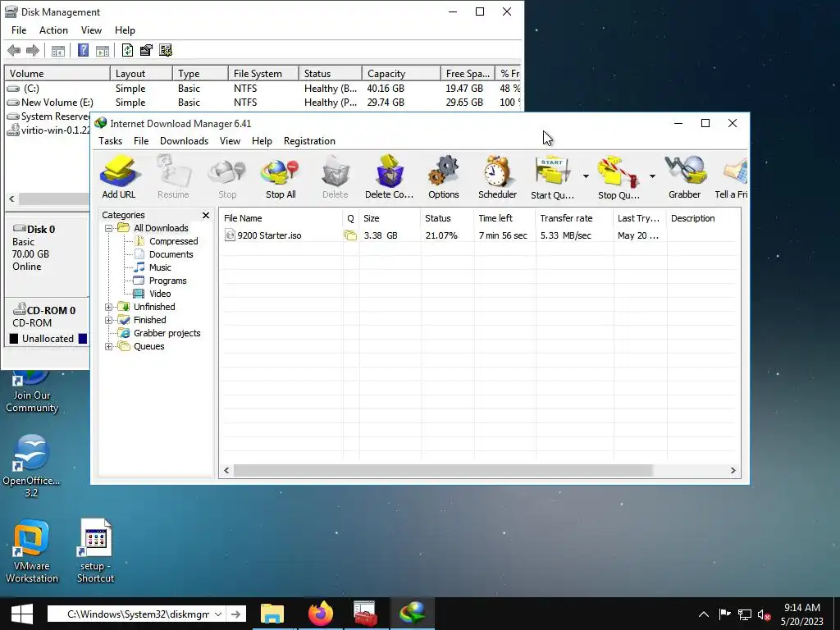The width and height of the screenshot is (840, 630).
Task: Click the Stop All toolbar icon
Action: pos(281,177)
